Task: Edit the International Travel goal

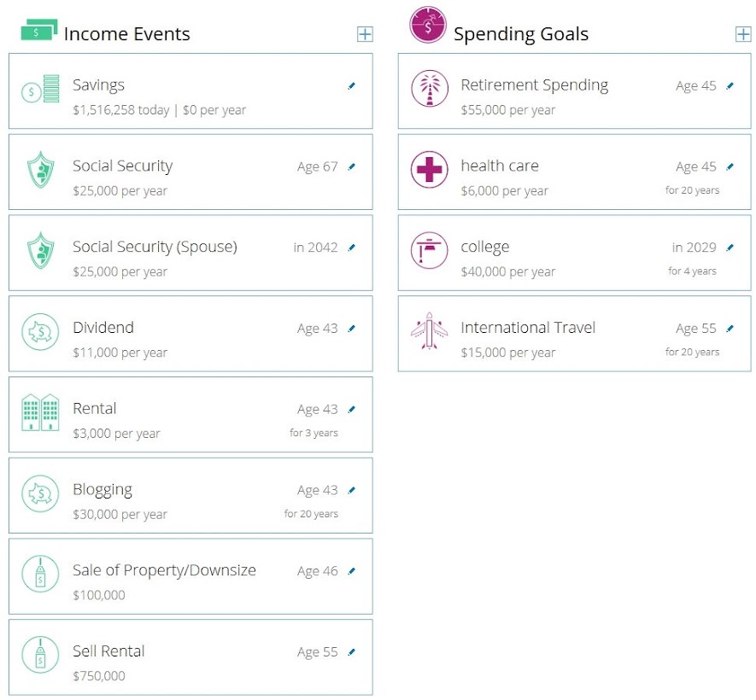Action: click(x=730, y=329)
